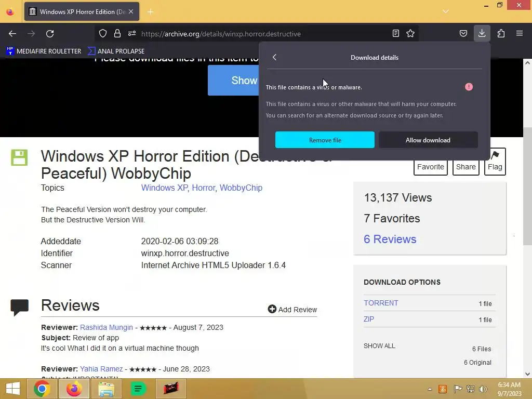
Task: Jump to 6 Reviews link
Action: (390, 239)
